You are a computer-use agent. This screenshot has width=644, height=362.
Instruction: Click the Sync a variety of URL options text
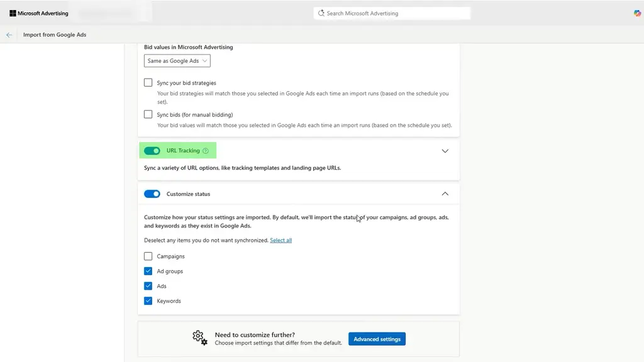(242, 168)
